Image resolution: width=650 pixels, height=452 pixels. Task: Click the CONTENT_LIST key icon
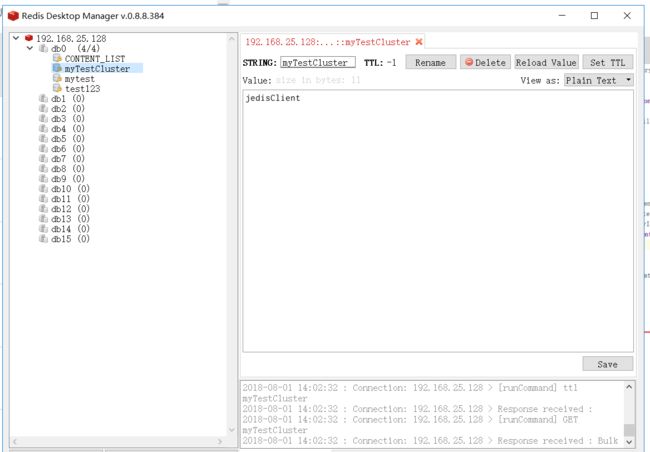pyautogui.click(x=57, y=58)
